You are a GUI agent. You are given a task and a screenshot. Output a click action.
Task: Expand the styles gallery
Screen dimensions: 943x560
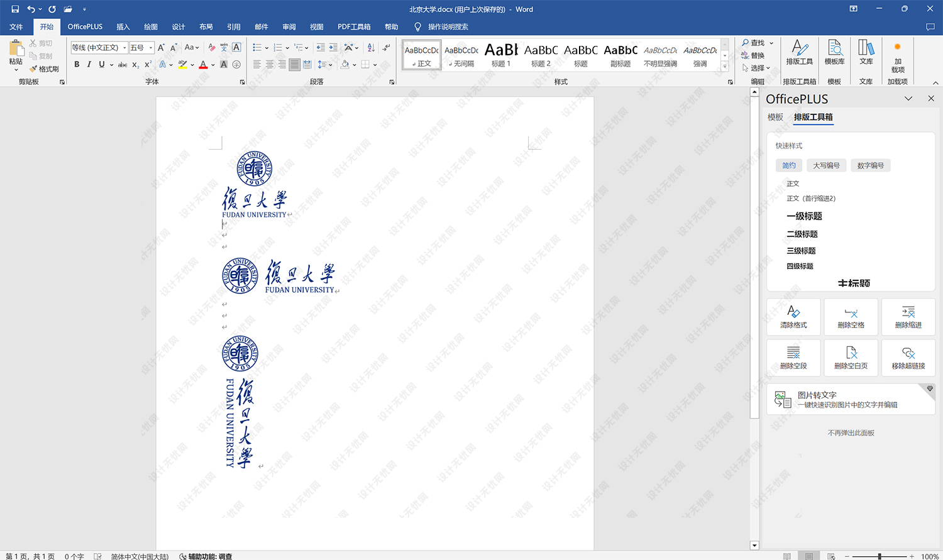(x=725, y=67)
